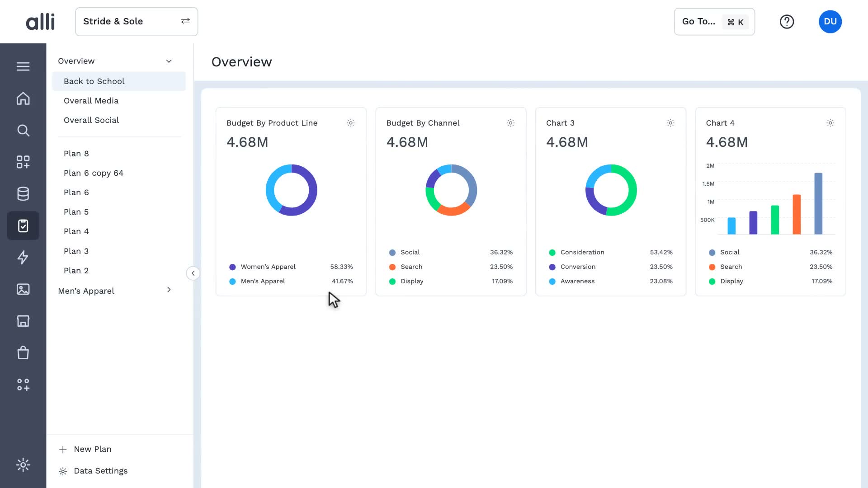Click Consideration legend color dot
This screenshot has width=868, height=488.
[x=552, y=253]
